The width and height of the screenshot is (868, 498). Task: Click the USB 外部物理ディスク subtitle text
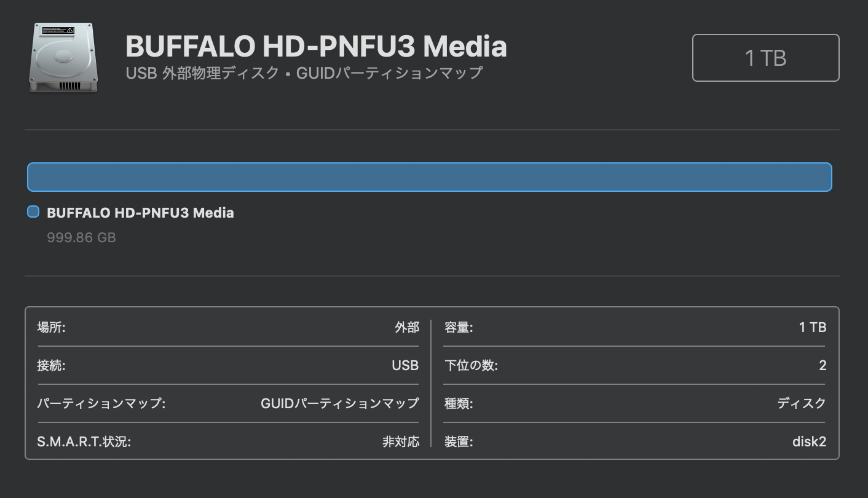click(304, 73)
